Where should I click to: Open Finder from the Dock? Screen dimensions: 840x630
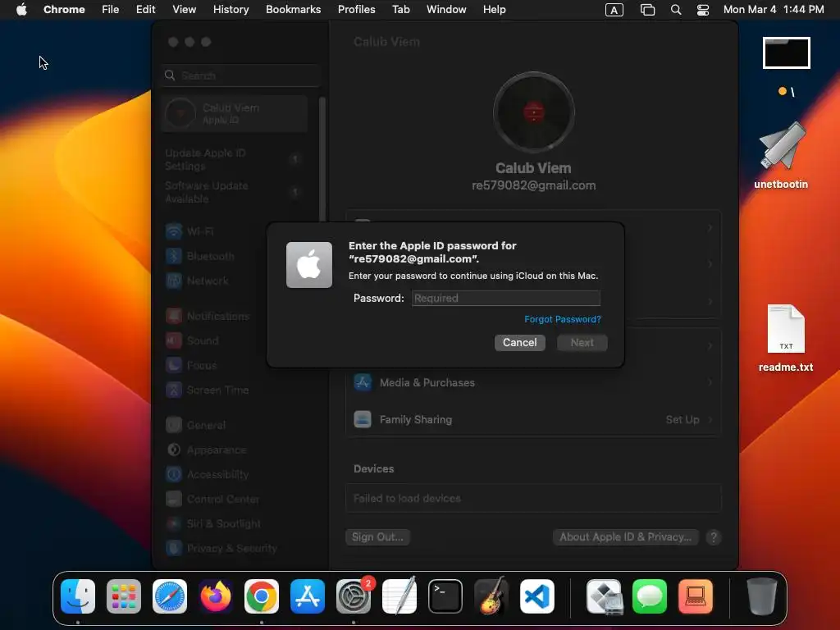tap(78, 596)
